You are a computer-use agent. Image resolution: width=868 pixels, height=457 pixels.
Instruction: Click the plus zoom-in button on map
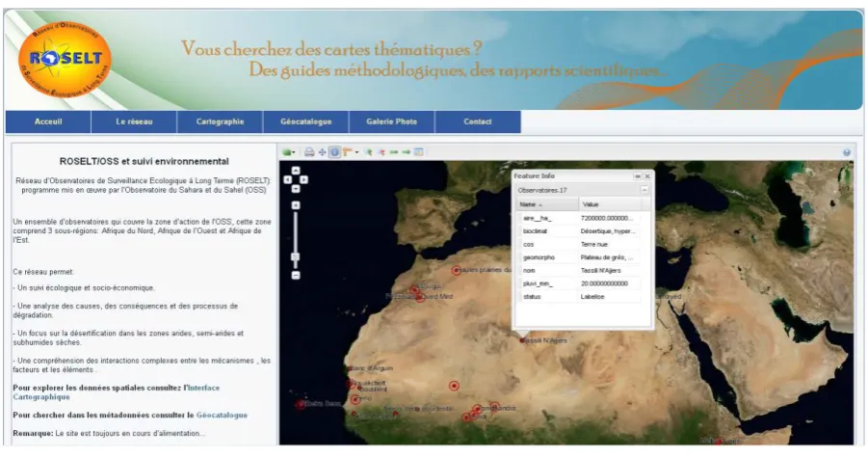click(296, 205)
